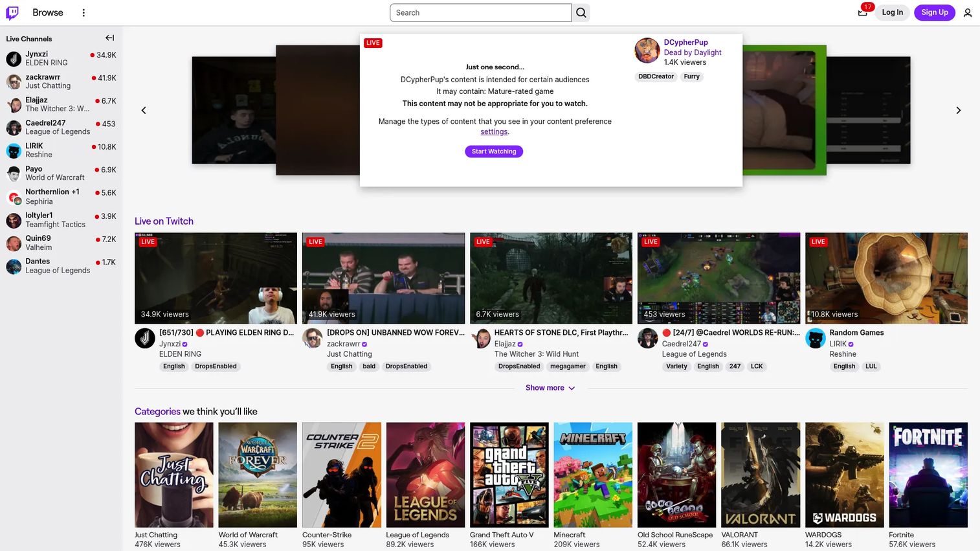The width and height of the screenshot is (980, 551).
Task: Open Categories heading link
Action: coord(157,412)
